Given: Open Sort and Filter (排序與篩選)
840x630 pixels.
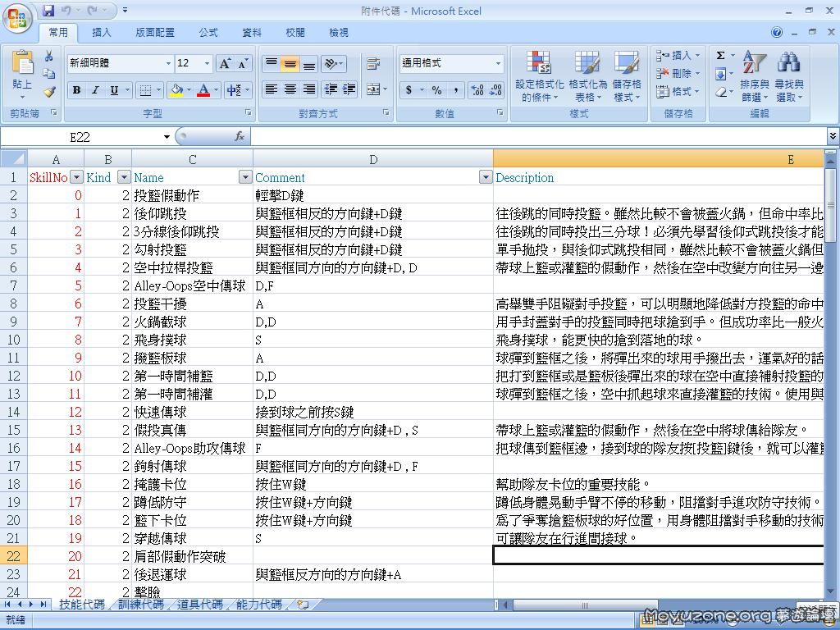Looking at the screenshot, I should pyautogui.click(x=754, y=77).
